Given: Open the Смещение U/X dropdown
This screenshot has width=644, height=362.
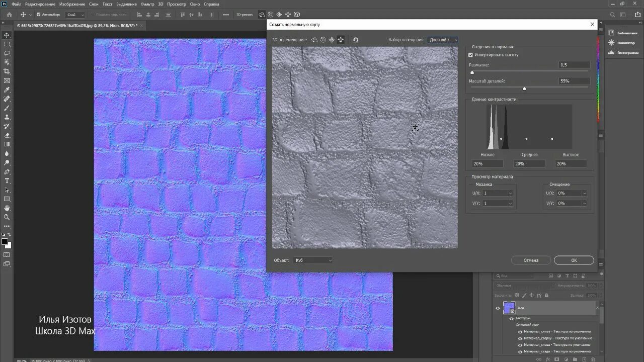Looking at the screenshot, I should click(572, 193).
